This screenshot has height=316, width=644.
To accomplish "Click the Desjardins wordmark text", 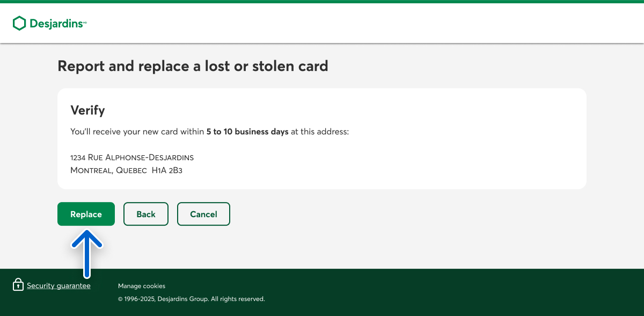I will click(56, 24).
